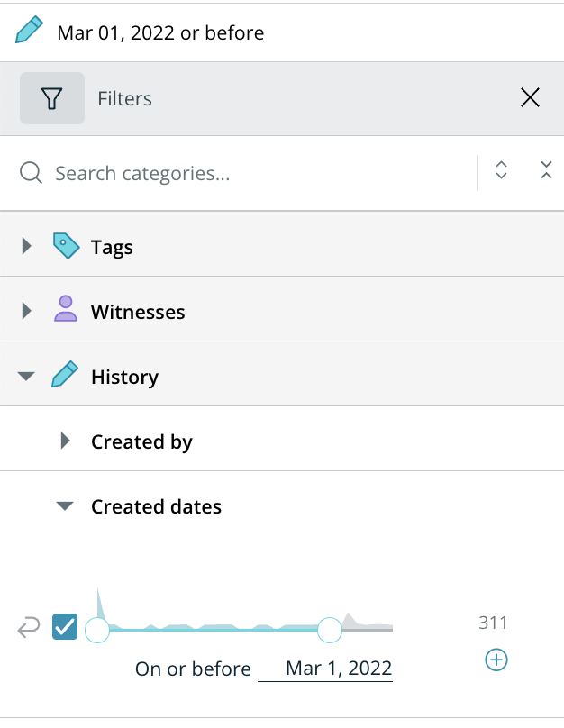Click the right date range slider handle

point(330,630)
